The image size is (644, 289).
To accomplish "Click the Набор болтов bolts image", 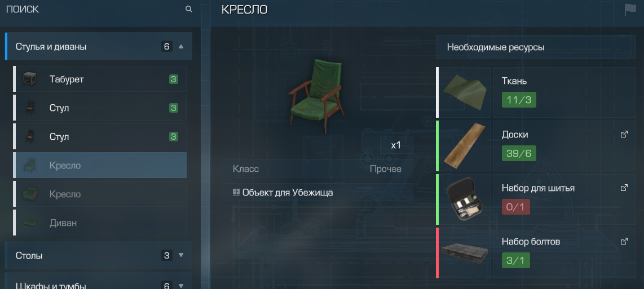I will tap(465, 252).
